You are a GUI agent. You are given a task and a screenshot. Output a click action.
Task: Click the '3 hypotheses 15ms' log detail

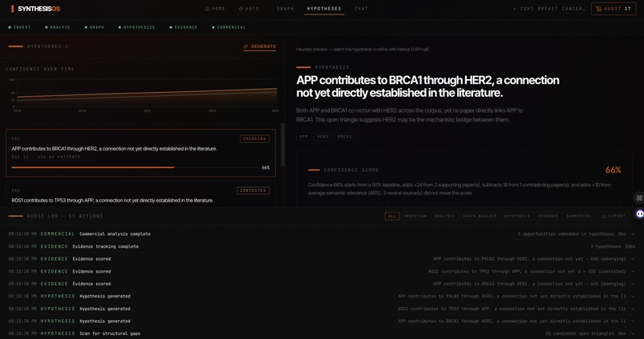pos(613,246)
